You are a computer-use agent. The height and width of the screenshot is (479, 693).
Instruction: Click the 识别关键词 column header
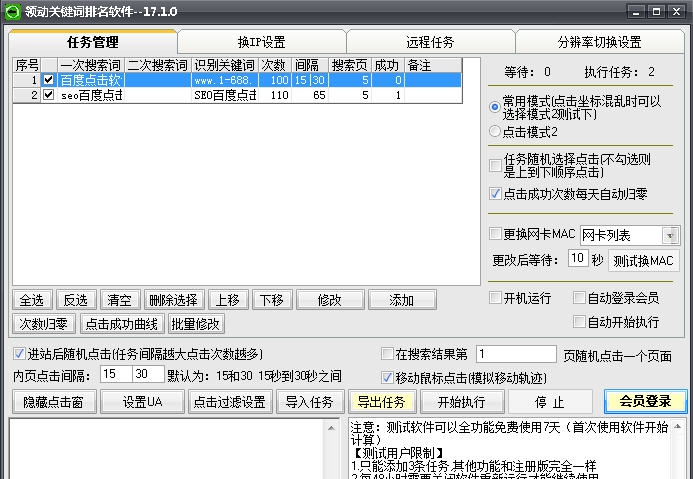(x=225, y=65)
